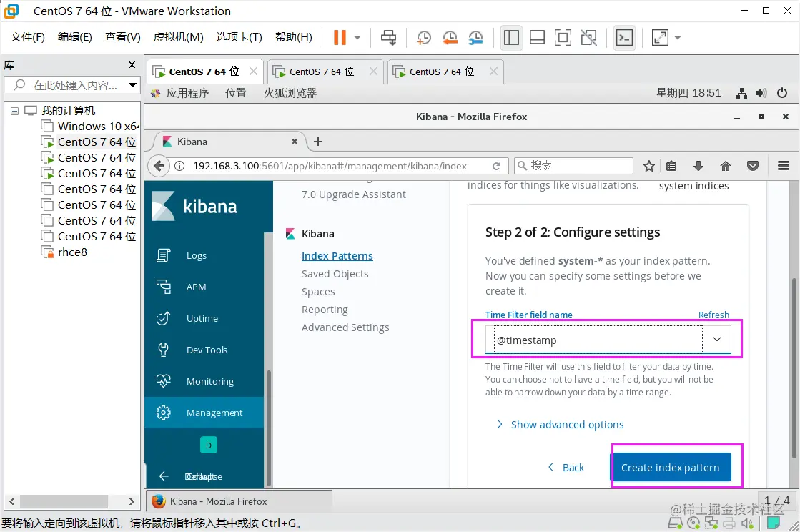Click the CentOS power icon
This screenshot has height=532, width=800.
coord(782,93)
